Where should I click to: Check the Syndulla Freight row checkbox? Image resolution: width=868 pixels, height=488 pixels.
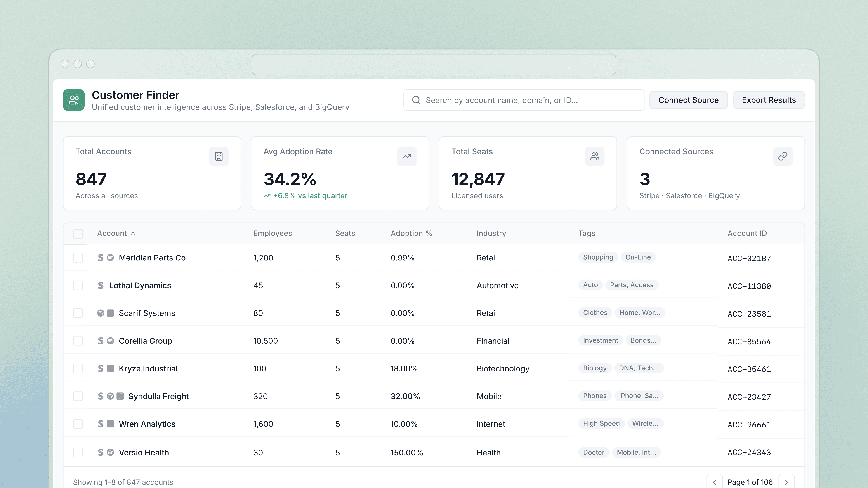click(78, 396)
